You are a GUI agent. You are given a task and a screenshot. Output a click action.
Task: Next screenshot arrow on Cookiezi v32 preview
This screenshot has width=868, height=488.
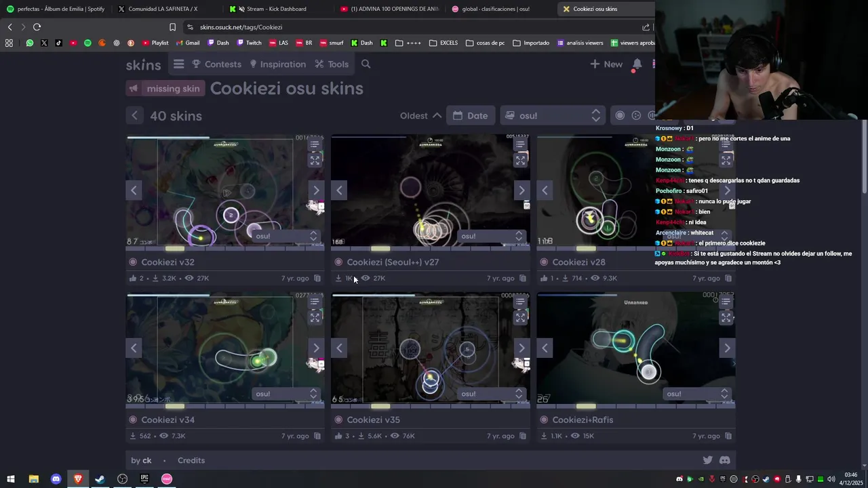point(315,190)
